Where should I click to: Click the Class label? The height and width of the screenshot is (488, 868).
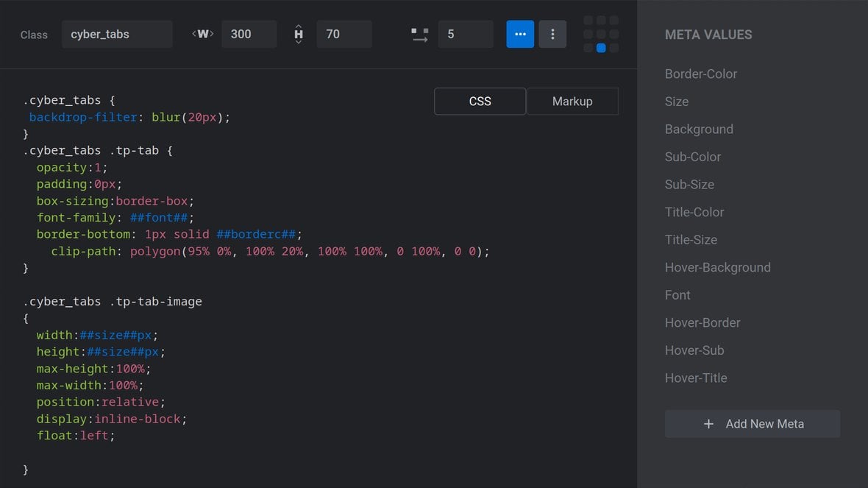pos(34,35)
